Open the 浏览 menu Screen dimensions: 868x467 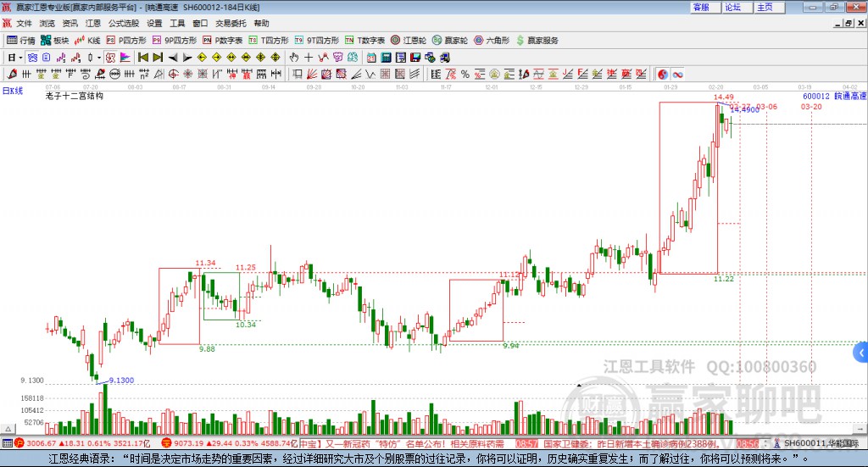(x=47, y=23)
